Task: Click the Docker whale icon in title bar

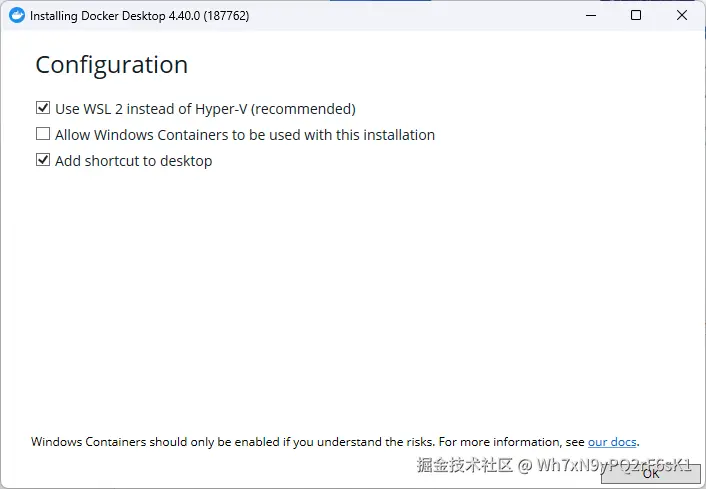Action: 17,15
